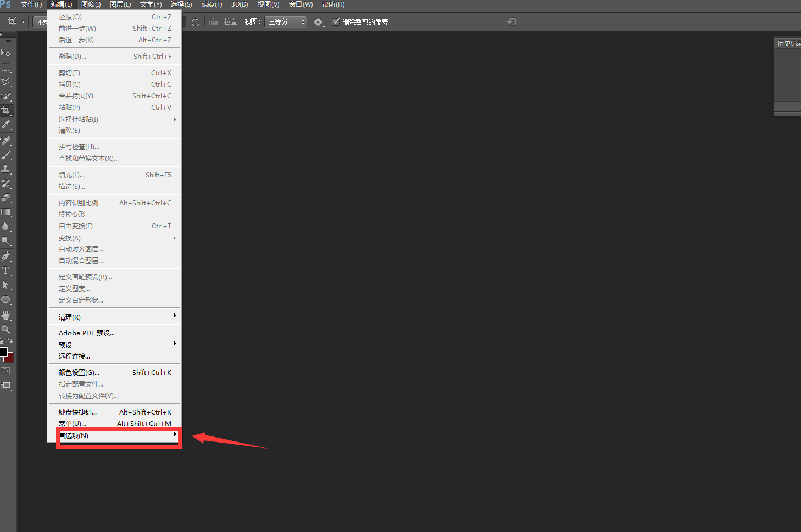Select the Move tool
This screenshot has height=532, width=801.
pos(6,53)
